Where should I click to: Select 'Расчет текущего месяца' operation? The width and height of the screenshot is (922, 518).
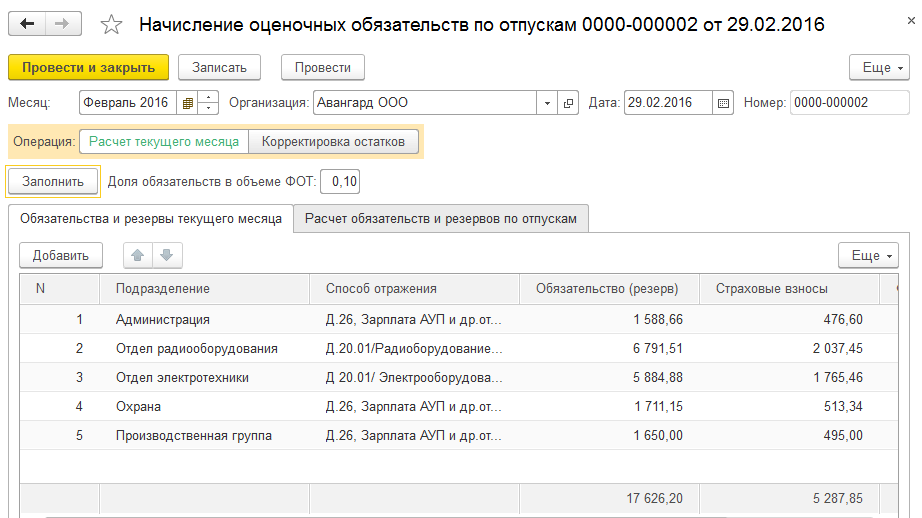point(164,142)
